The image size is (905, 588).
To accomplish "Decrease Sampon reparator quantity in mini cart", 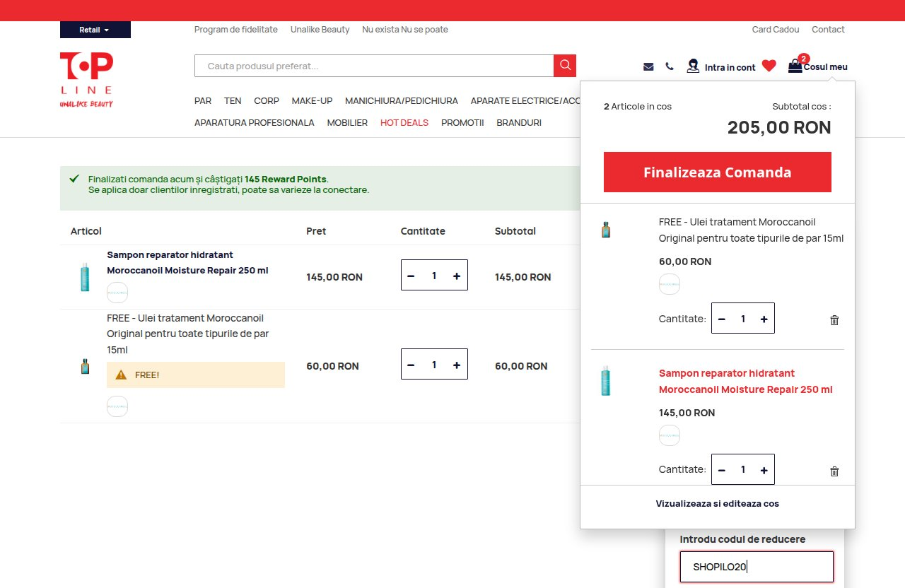I will coord(722,470).
